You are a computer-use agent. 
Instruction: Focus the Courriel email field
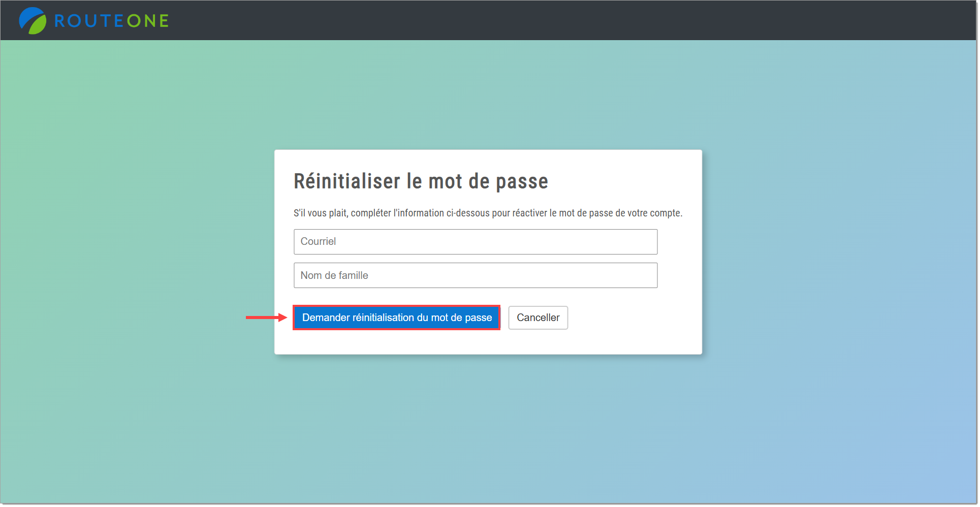(x=475, y=242)
